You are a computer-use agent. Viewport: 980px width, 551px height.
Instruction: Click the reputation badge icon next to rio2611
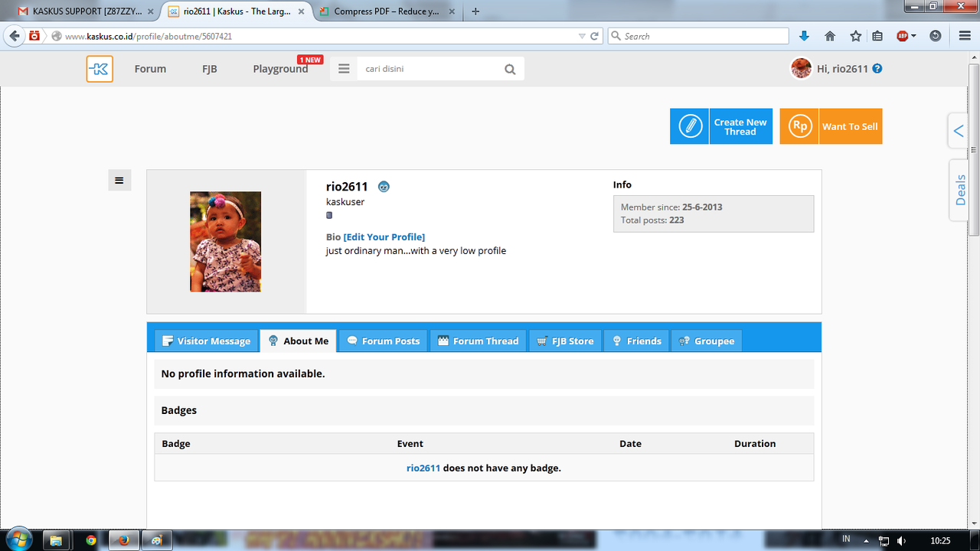[384, 187]
